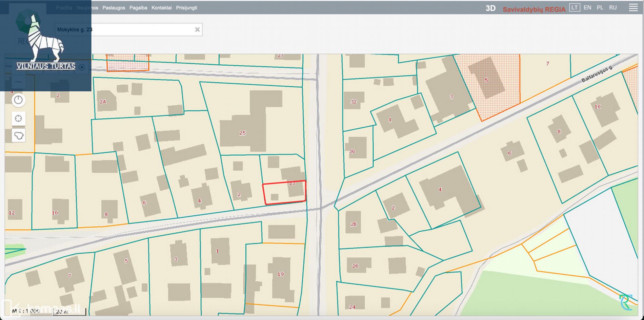
Task: Select LT language option
Action: coord(574,8)
